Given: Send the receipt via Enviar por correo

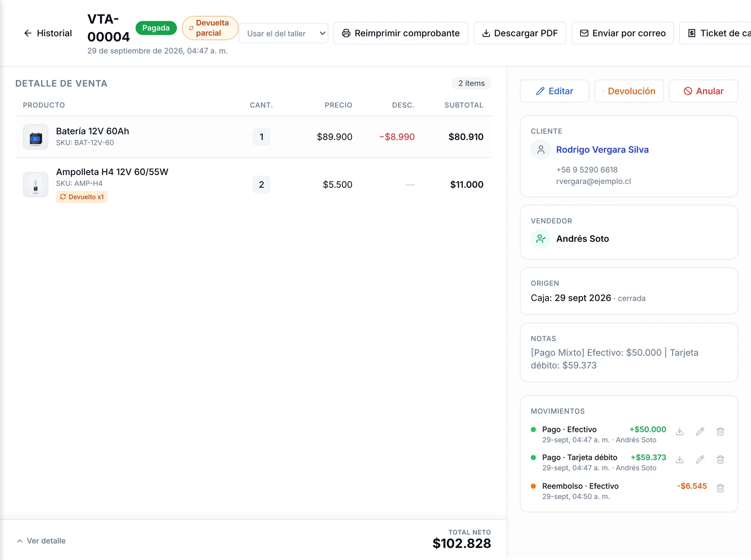Looking at the screenshot, I should click(x=622, y=33).
